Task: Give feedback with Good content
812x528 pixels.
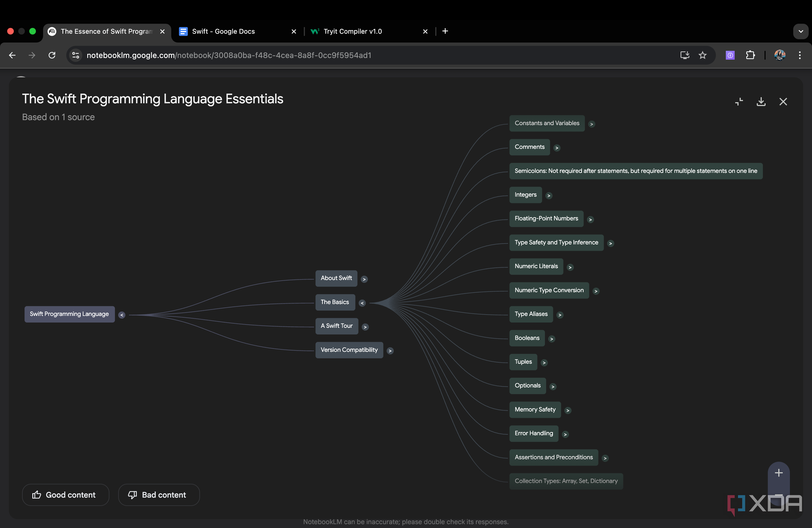Action: tap(65, 495)
